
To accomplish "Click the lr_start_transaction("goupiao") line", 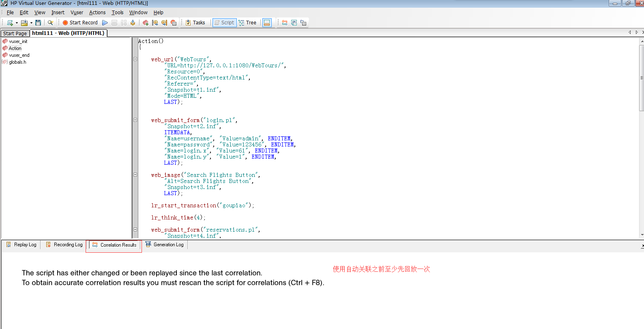I will [203, 206].
